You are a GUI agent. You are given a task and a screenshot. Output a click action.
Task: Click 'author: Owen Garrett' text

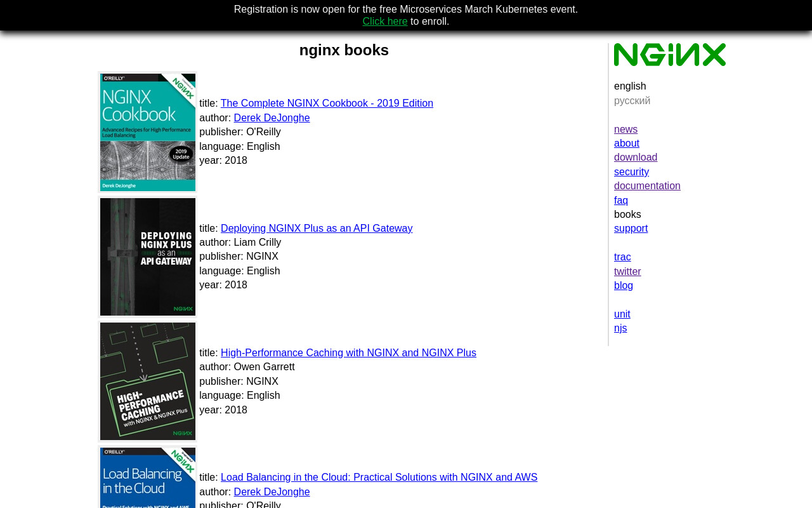coord(247,367)
